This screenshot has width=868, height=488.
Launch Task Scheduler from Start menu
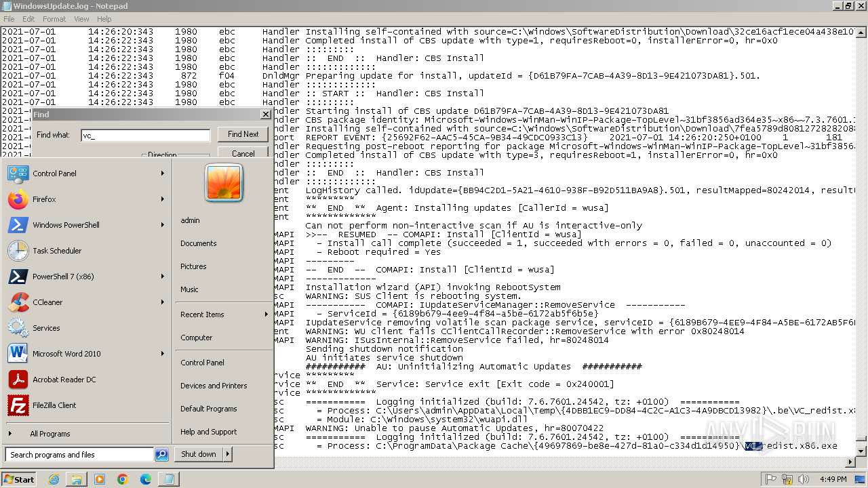coord(18,251)
